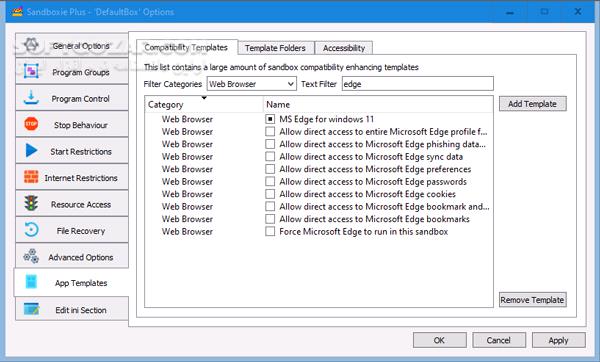Open the Advanced Options label

pos(81,258)
